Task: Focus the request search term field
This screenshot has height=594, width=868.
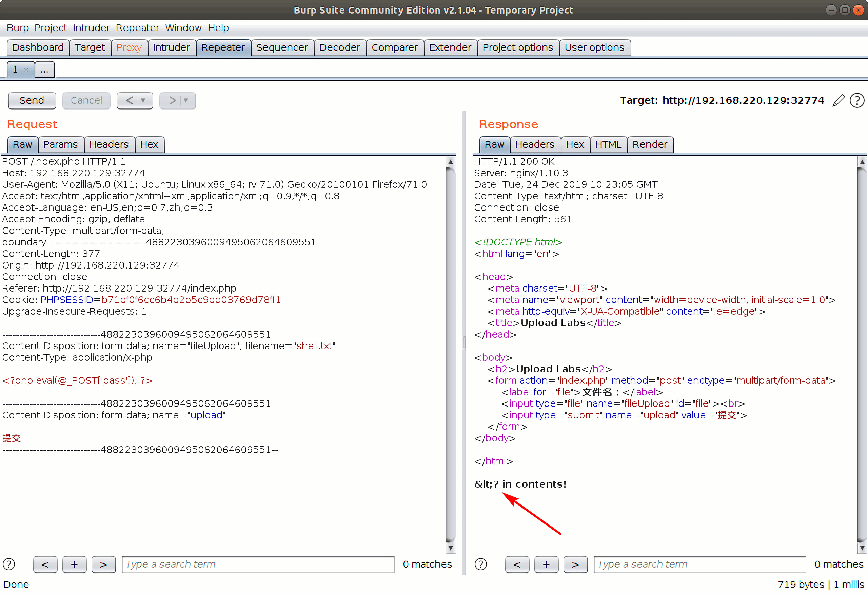Action: [258, 565]
